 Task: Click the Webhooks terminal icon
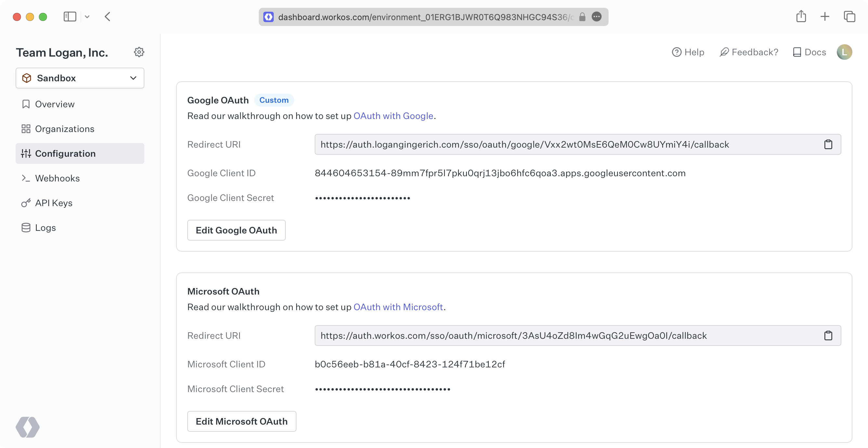point(26,178)
